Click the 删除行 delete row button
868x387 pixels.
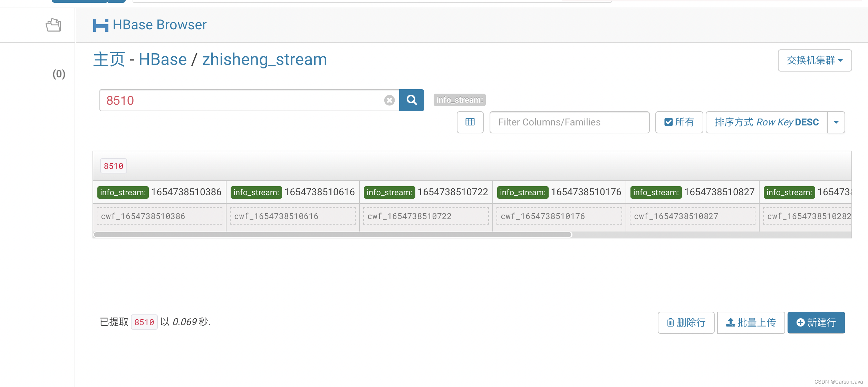[686, 323]
